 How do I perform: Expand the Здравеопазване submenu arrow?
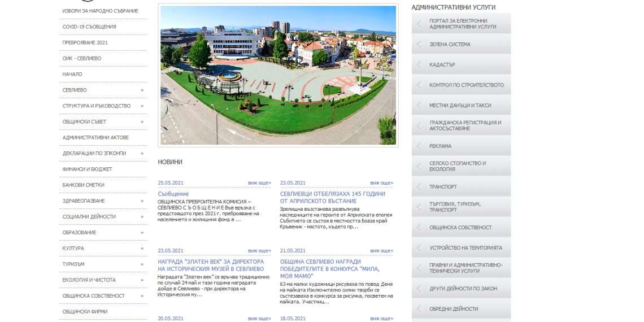tap(142, 201)
